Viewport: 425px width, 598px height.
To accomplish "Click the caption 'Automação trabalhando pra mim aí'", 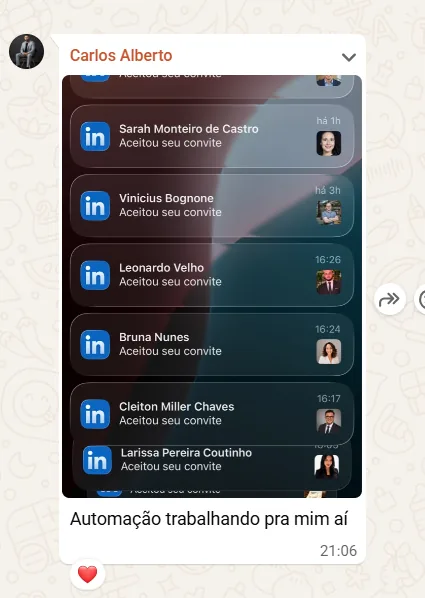I will [x=209, y=519].
